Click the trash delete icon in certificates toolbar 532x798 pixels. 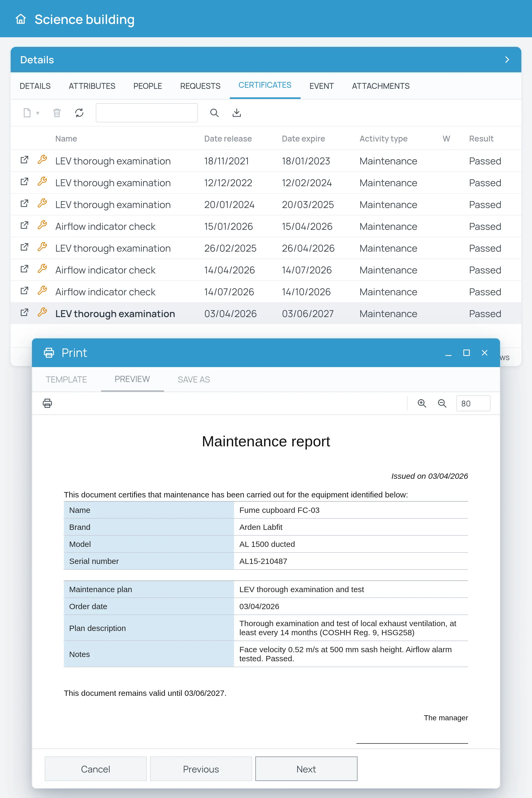coord(57,113)
